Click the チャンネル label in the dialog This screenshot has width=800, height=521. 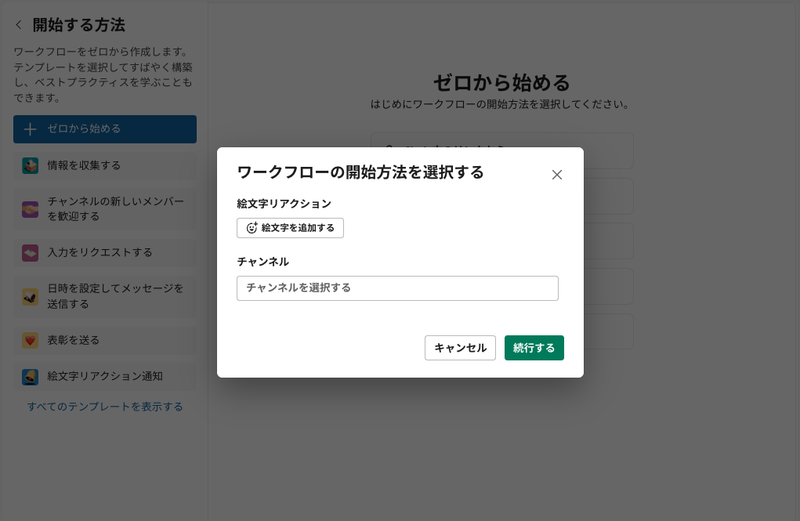[x=263, y=262]
